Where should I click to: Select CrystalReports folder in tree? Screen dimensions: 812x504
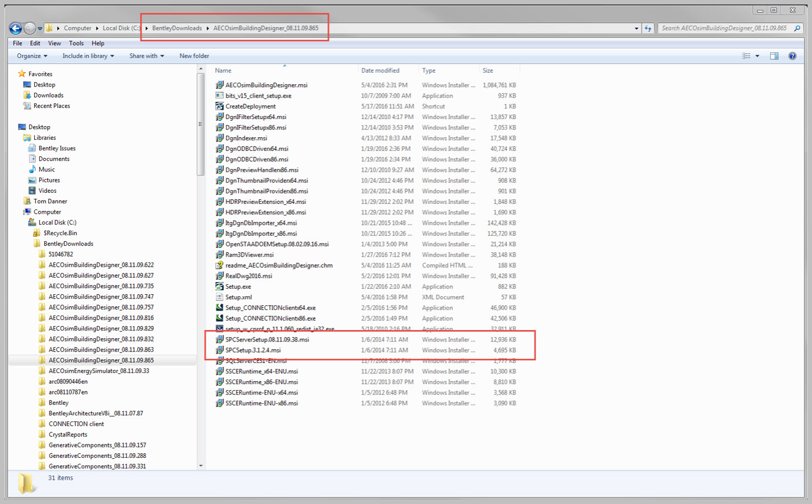[x=68, y=435]
